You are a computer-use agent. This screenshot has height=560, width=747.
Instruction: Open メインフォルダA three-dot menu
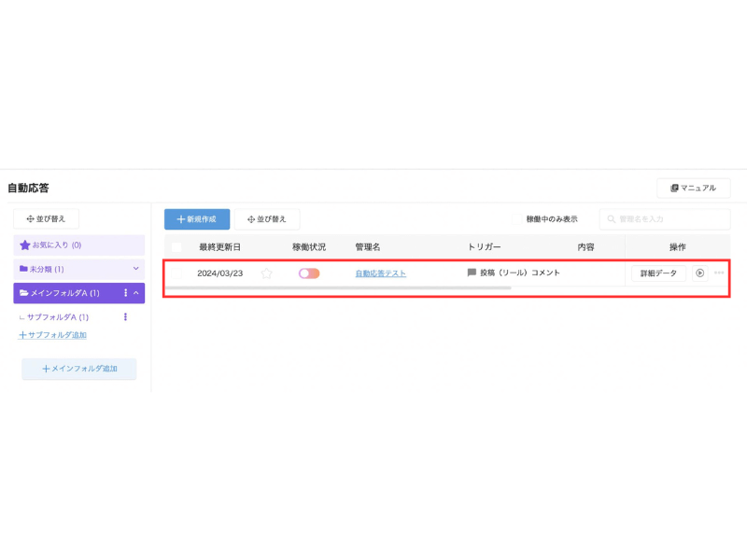click(126, 293)
